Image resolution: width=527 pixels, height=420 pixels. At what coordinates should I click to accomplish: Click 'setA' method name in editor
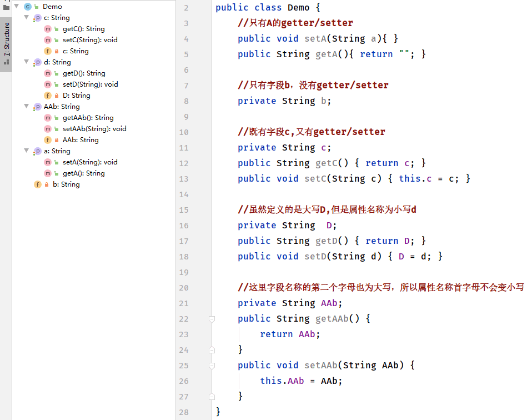click(x=315, y=39)
